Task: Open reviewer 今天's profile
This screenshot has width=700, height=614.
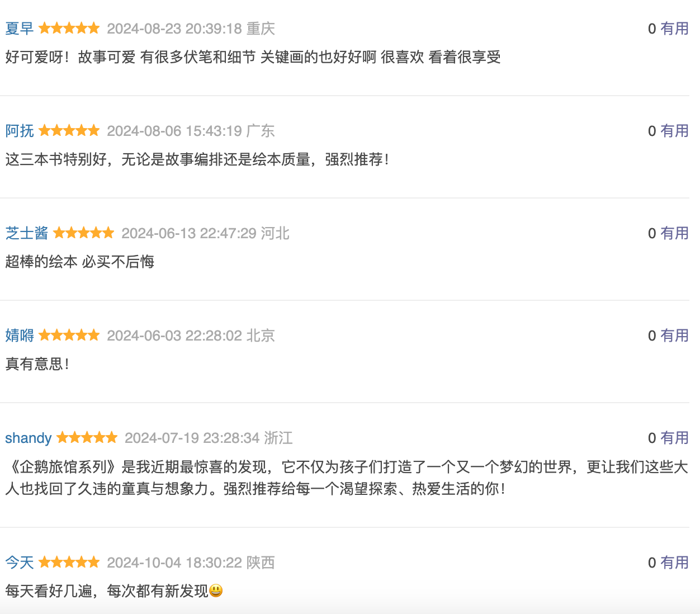Action: point(20,563)
